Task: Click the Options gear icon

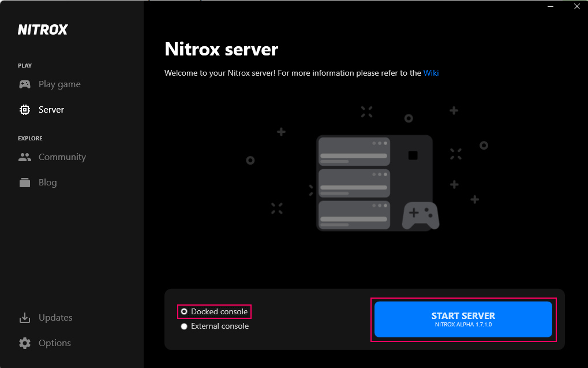Action: pos(25,343)
